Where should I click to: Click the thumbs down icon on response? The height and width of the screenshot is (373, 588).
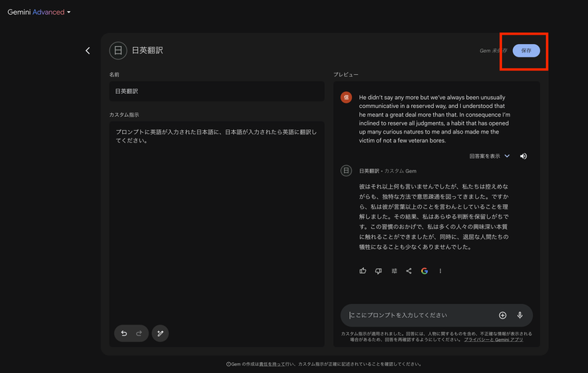tap(379, 271)
